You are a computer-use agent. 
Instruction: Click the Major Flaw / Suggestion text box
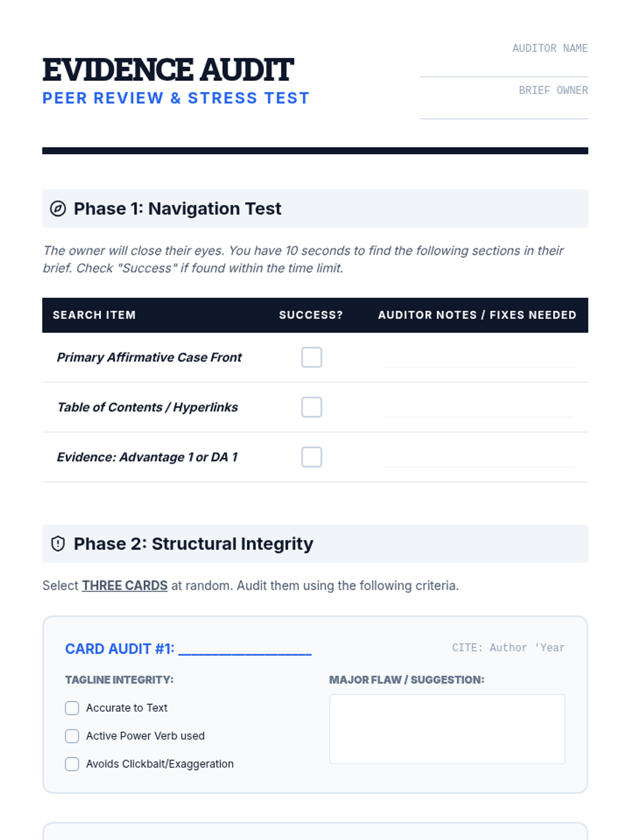[x=447, y=729]
